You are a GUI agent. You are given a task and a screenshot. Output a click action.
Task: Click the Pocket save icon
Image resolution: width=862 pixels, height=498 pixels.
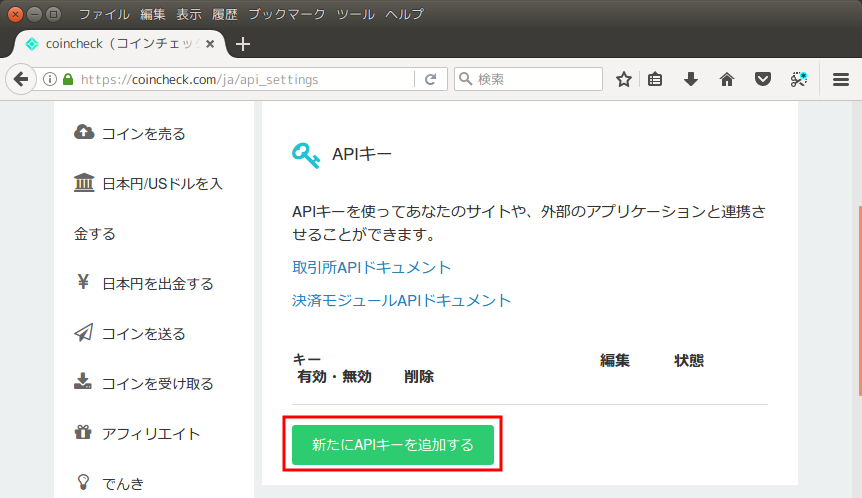coord(763,79)
